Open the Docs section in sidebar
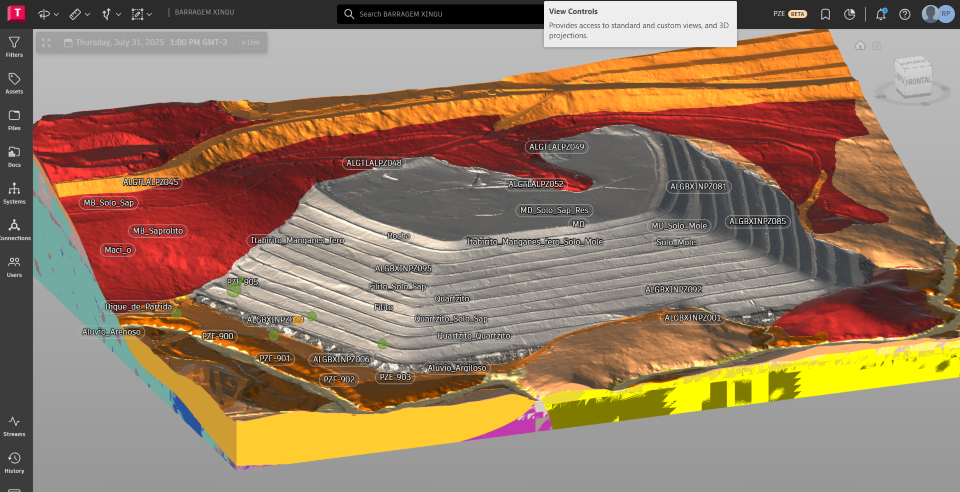This screenshot has height=492, width=960. tap(14, 156)
